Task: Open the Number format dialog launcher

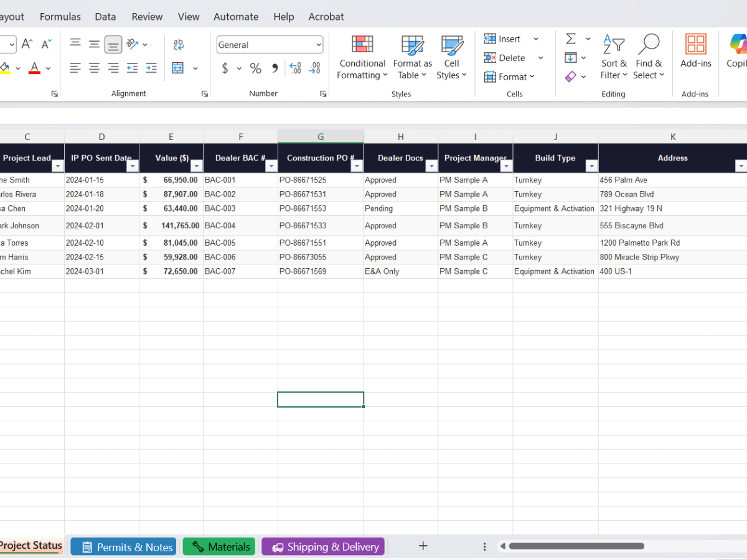Action: [323, 94]
